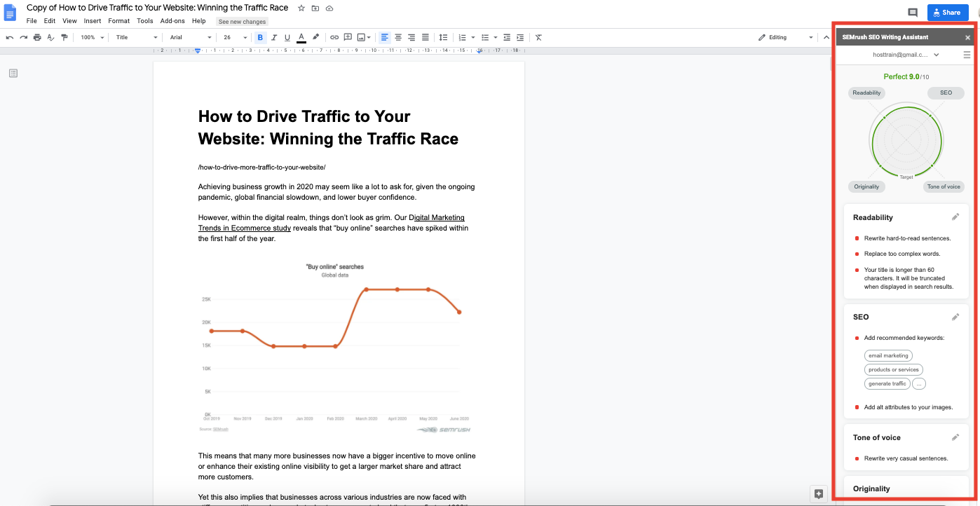Click the Print icon

(x=37, y=37)
